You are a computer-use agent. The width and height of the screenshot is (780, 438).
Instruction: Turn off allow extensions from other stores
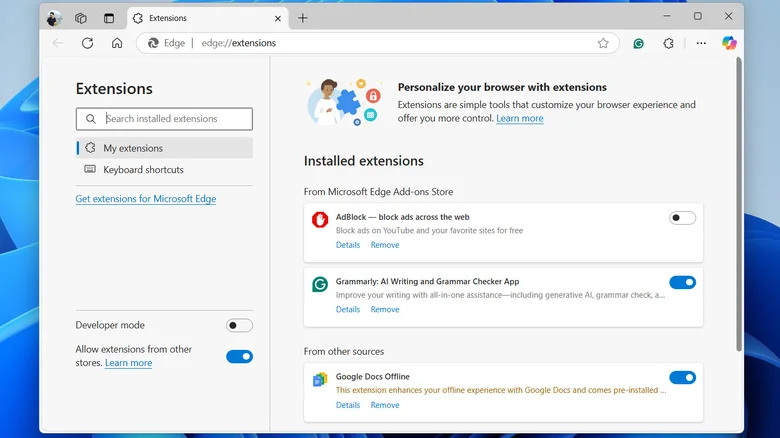(239, 356)
